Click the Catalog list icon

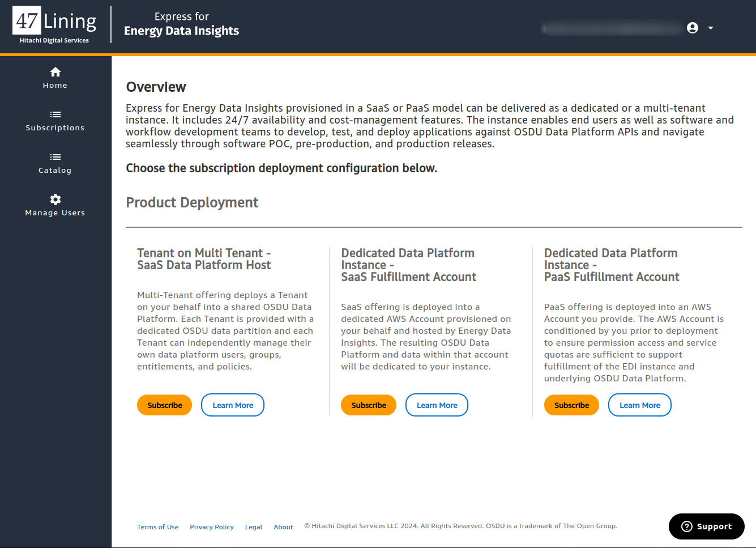pos(55,157)
